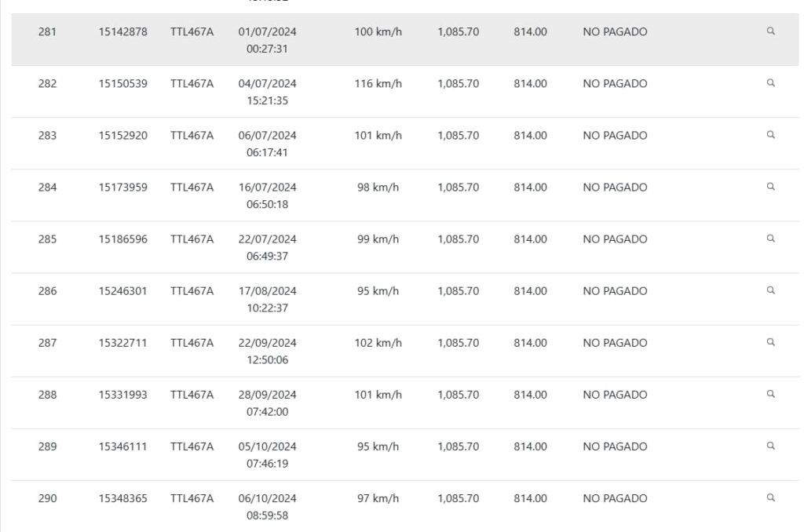
Task: View details icon for row 290
Action: click(x=771, y=497)
